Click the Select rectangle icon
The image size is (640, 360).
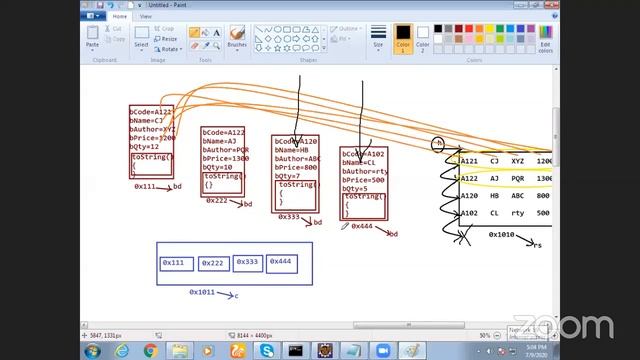(x=142, y=33)
